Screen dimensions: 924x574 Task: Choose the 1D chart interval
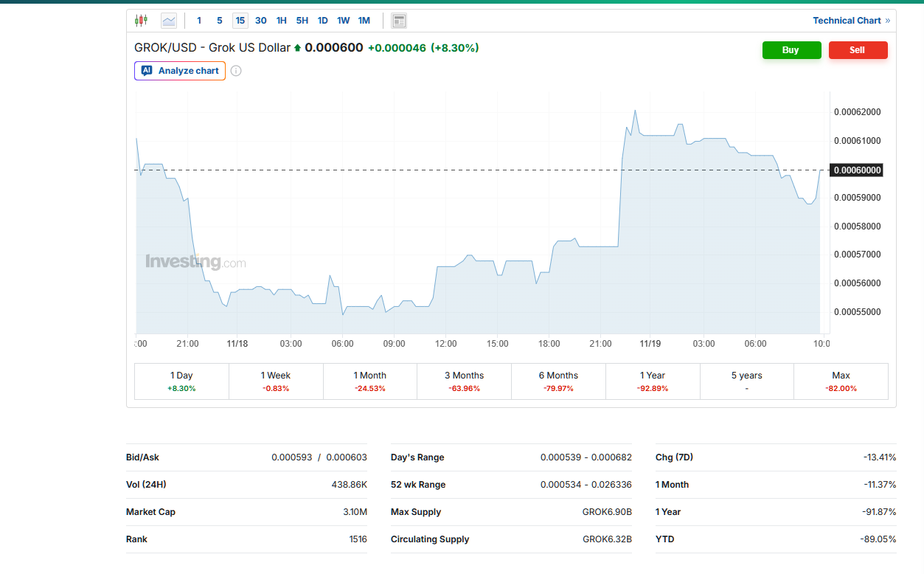[323, 21]
